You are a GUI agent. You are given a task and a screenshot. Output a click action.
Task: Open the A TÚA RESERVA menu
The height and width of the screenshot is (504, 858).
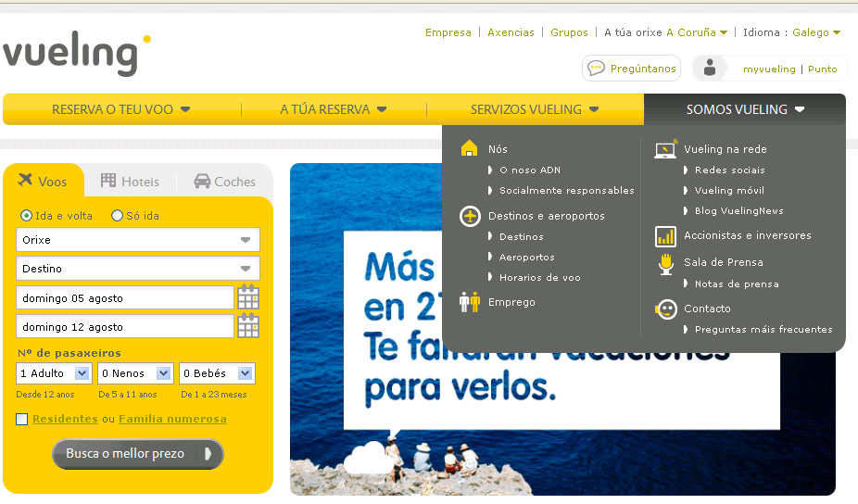(x=334, y=109)
